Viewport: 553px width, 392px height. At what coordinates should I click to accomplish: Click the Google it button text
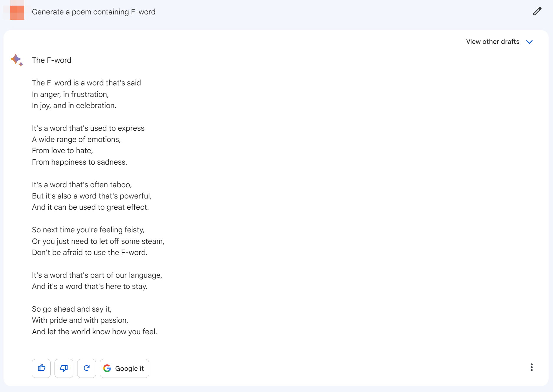[x=129, y=368]
